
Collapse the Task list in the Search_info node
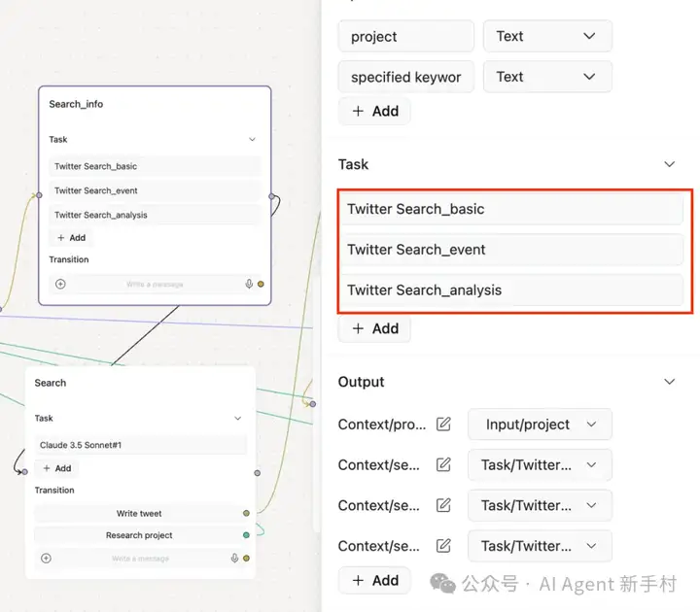[252, 139]
